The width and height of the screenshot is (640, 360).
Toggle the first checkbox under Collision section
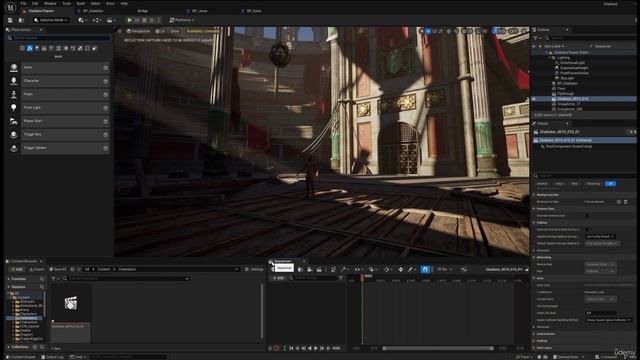[x=587, y=229]
